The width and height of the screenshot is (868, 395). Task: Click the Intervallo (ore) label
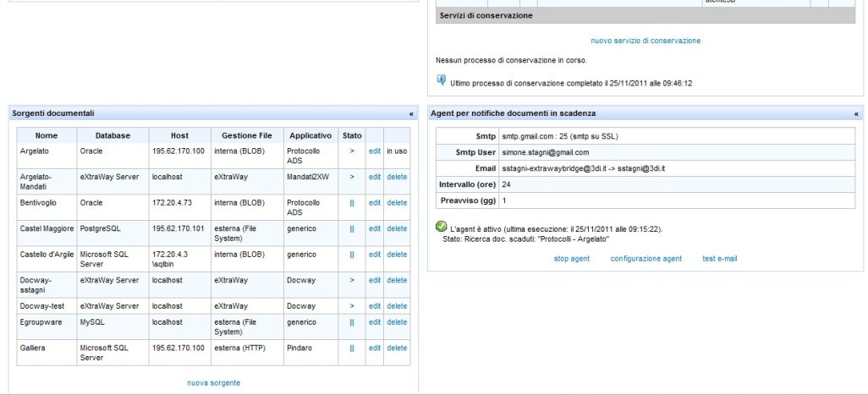pos(468,184)
